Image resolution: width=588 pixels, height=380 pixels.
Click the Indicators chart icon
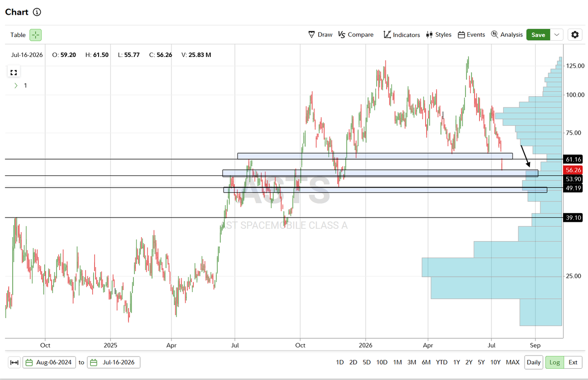click(387, 34)
